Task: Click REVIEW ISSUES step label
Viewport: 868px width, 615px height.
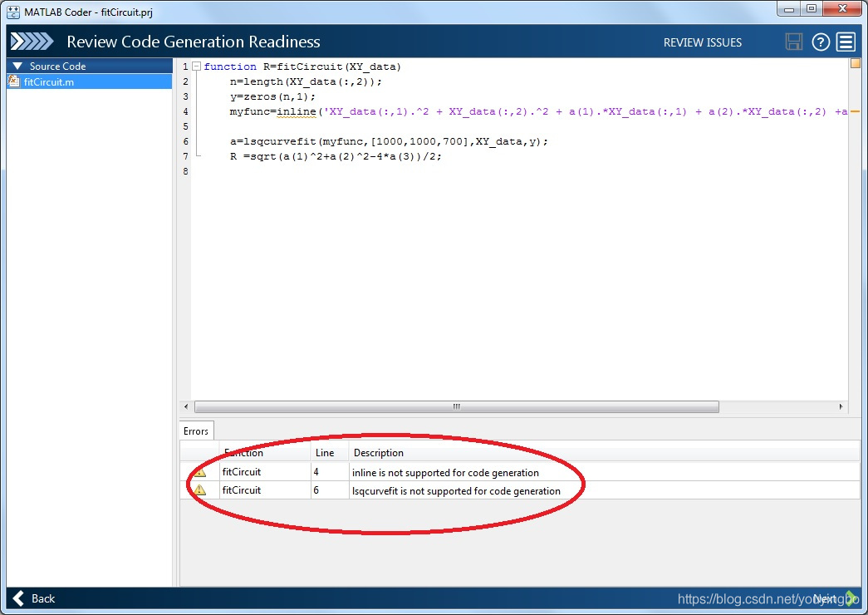Action: coord(703,42)
